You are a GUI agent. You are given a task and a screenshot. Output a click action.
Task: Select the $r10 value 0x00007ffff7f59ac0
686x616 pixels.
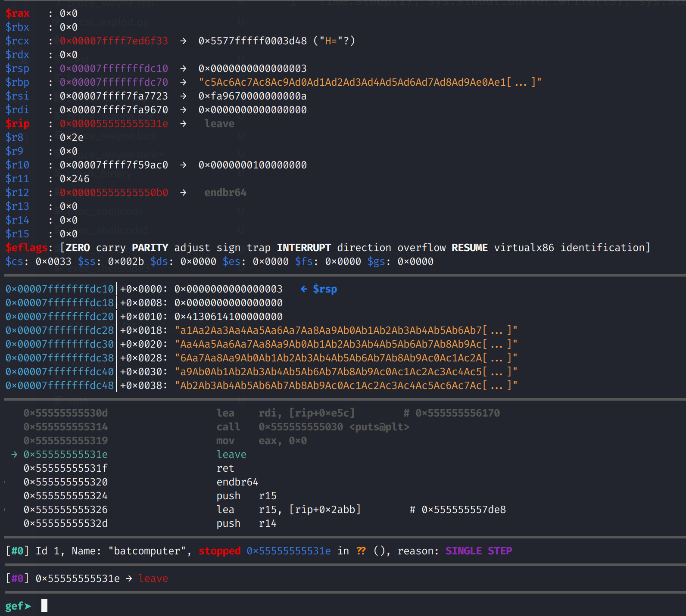(x=114, y=165)
